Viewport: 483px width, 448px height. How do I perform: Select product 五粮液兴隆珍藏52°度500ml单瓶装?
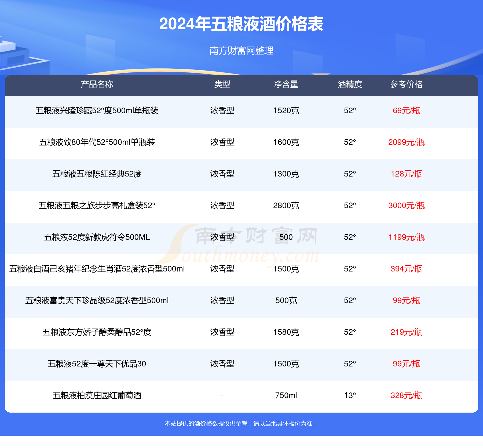(97, 111)
